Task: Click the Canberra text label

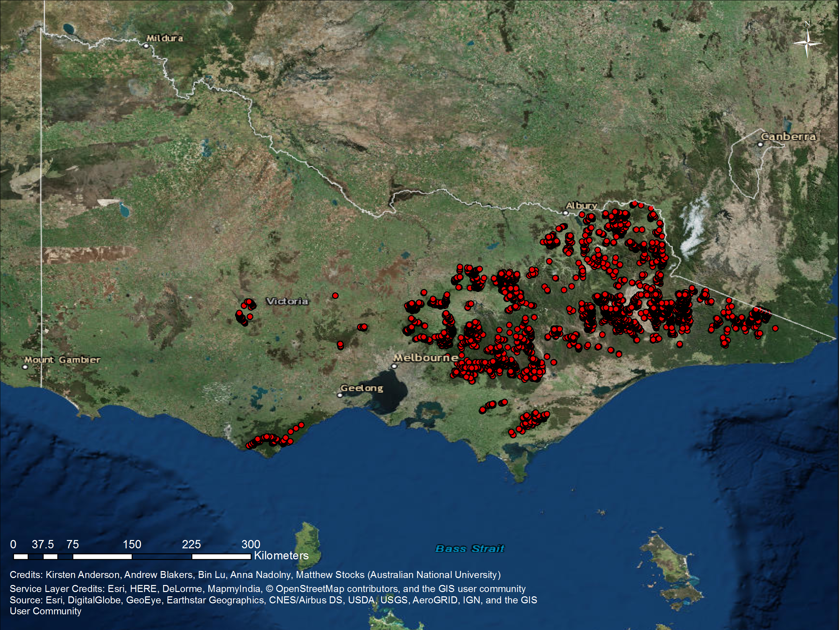Action: pyautogui.click(x=788, y=137)
